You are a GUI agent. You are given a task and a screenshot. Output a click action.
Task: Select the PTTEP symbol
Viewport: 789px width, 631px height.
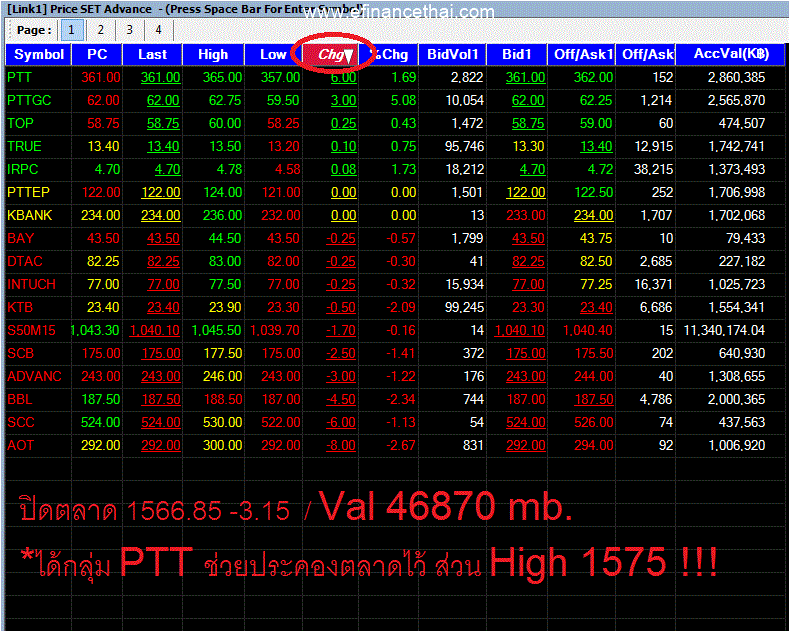click(28, 193)
